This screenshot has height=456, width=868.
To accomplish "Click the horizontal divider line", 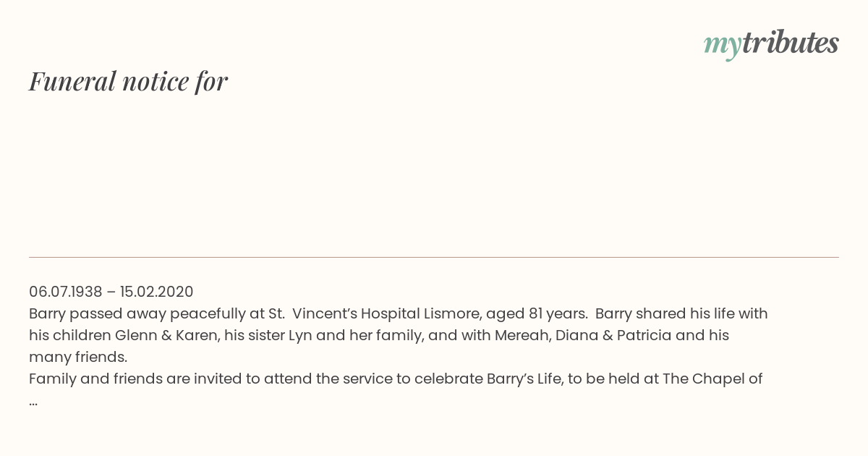I will 434,257.
